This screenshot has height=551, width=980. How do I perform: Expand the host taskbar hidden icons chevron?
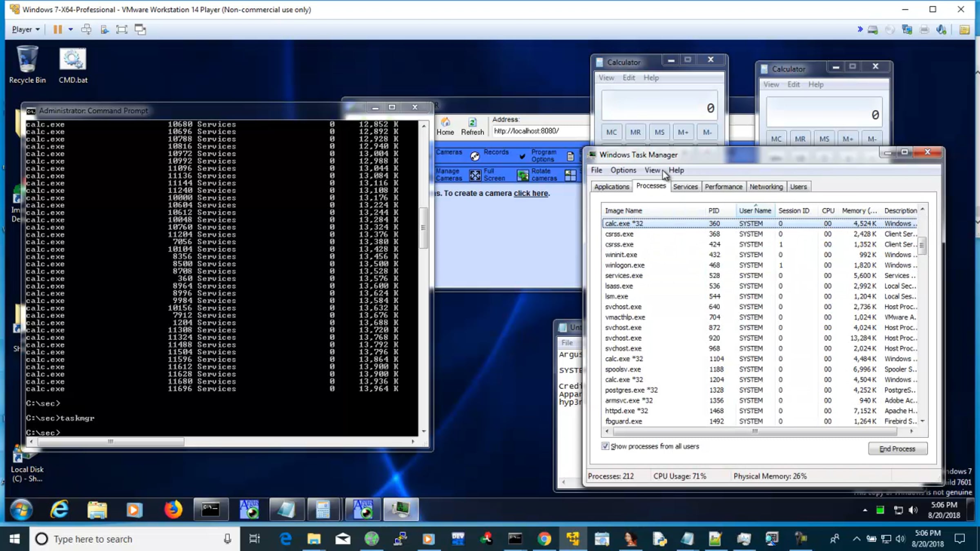856,539
